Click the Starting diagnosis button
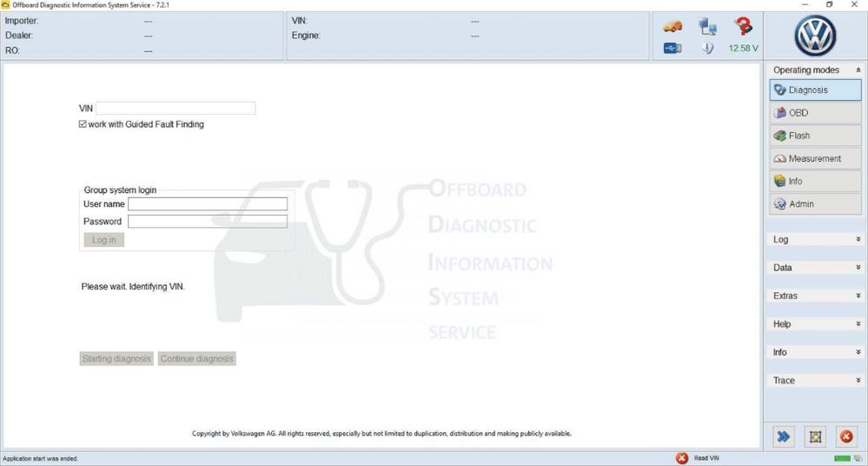 point(116,358)
